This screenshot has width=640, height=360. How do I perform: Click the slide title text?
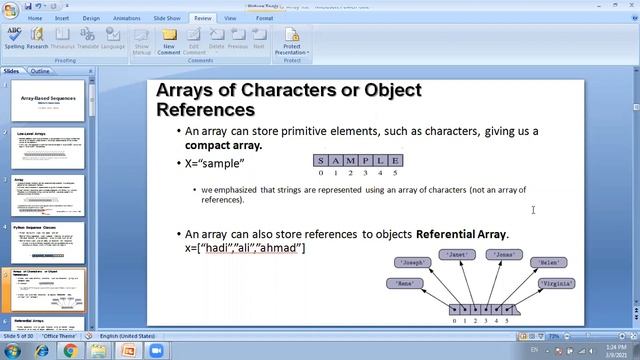289,100
